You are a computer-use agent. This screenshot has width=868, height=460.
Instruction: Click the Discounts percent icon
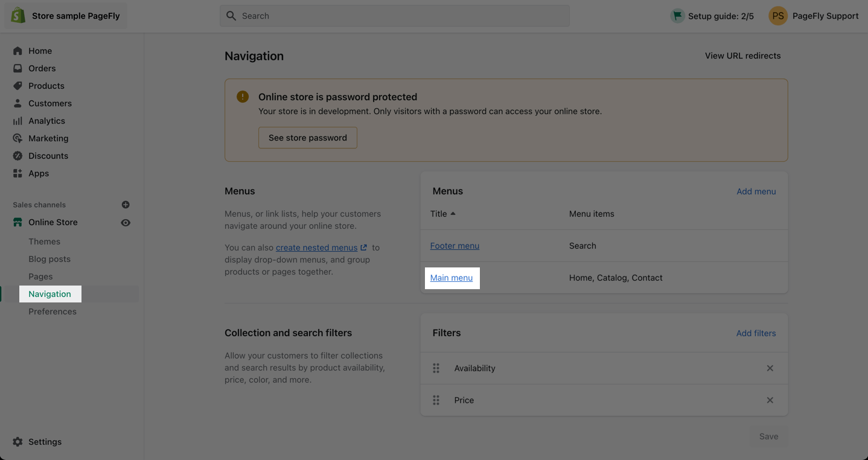(18, 156)
